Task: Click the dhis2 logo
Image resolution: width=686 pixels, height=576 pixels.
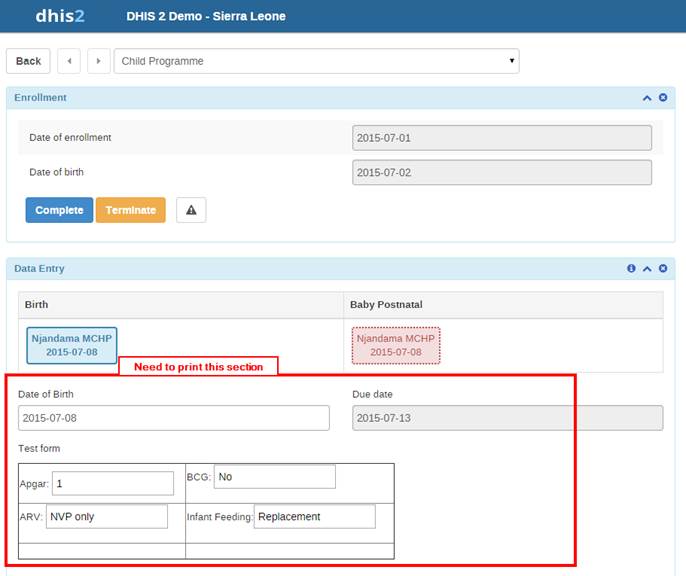Action: click(62, 16)
